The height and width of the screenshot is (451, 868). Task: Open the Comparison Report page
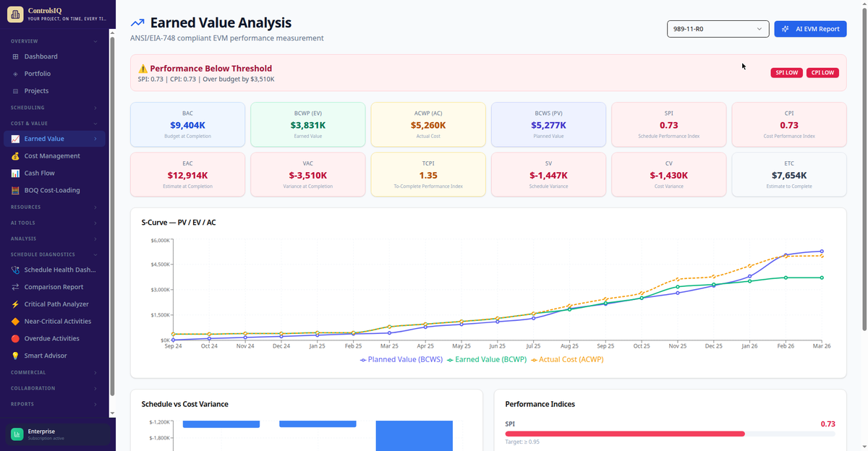point(54,287)
